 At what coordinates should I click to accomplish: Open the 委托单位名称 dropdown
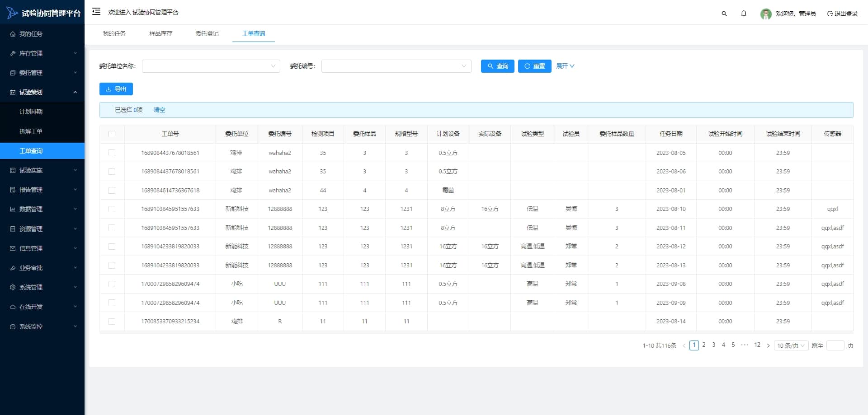pyautogui.click(x=211, y=66)
